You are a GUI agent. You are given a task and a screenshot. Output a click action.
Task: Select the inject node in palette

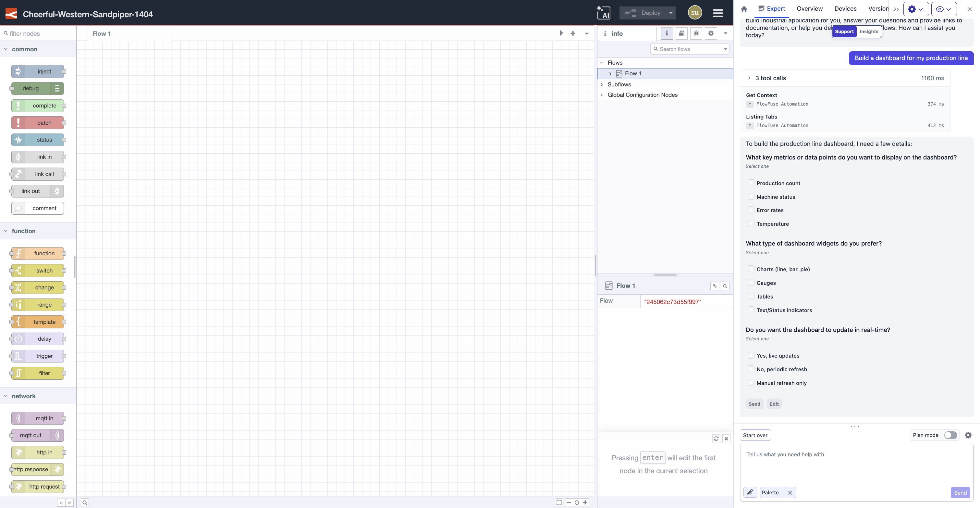click(x=38, y=71)
